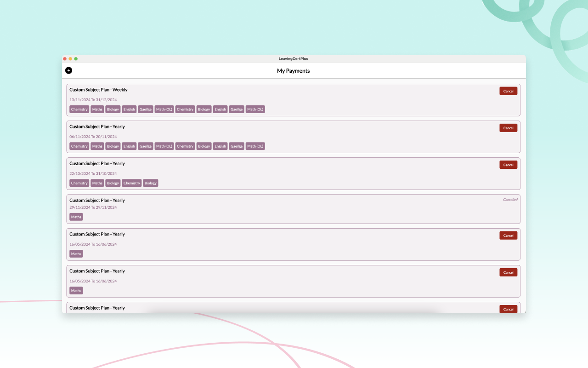Click the "LeavingCertPlus" window title
Viewport: 588px width, 368px height.
coord(294,59)
